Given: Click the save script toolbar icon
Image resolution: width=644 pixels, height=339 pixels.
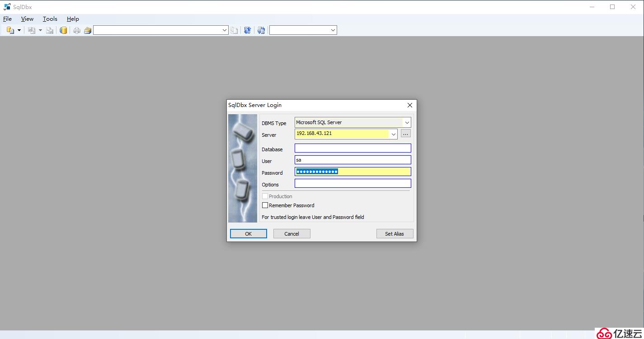Looking at the screenshot, I should [32, 30].
